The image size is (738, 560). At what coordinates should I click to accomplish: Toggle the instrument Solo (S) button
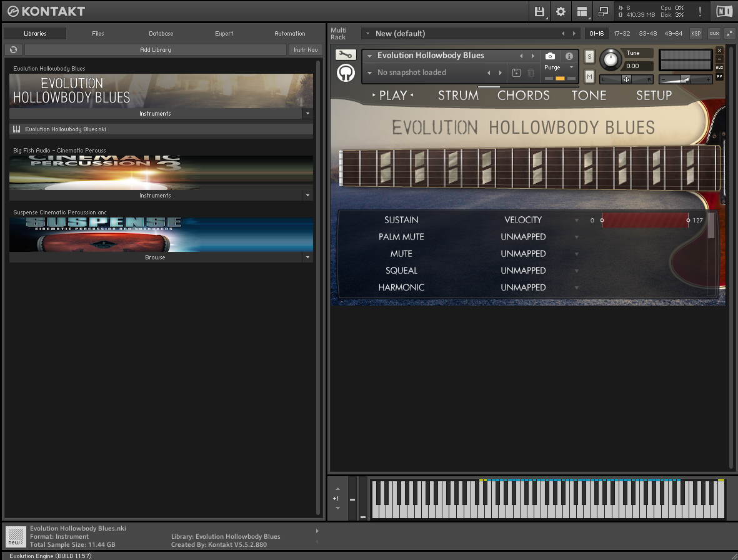[x=589, y=56]
